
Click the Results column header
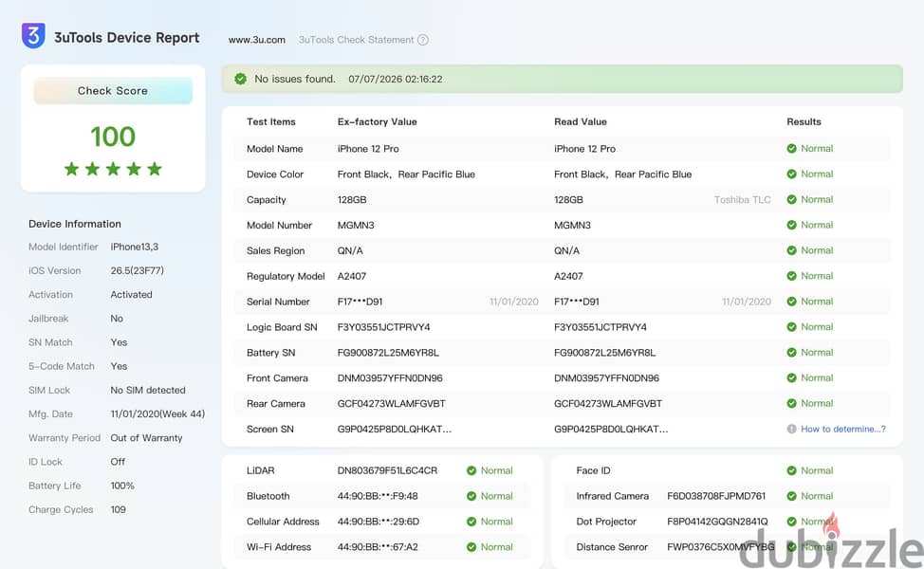804,122
